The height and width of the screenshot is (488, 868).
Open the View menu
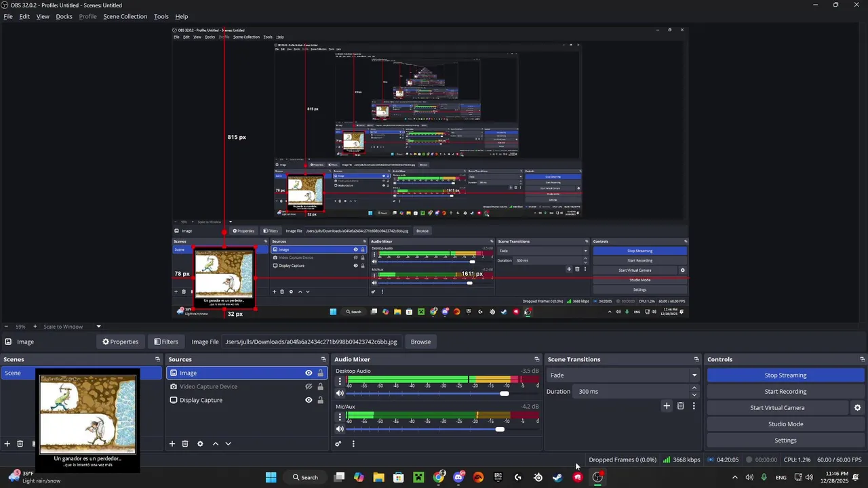click(x=43, y=16)
